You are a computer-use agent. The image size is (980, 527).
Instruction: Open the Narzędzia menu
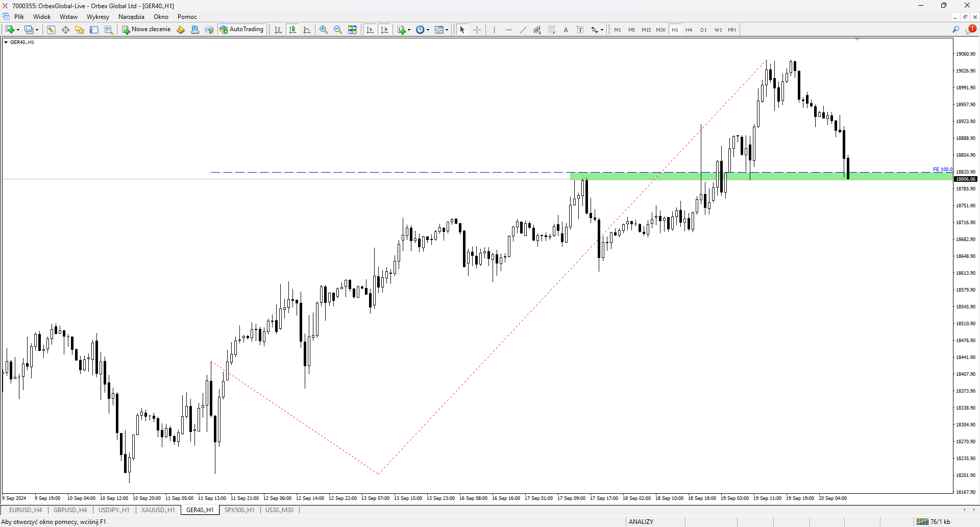(x=131, y=17)
